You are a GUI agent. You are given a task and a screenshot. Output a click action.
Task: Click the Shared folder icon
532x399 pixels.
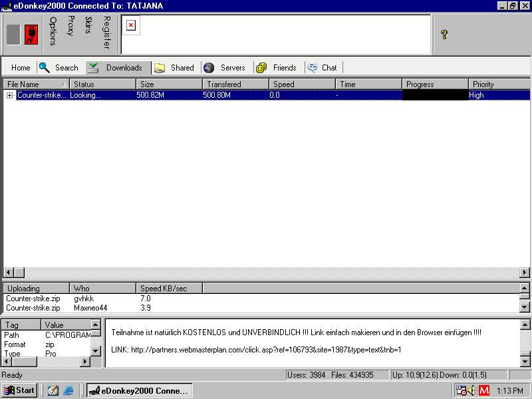click(160, 68)
